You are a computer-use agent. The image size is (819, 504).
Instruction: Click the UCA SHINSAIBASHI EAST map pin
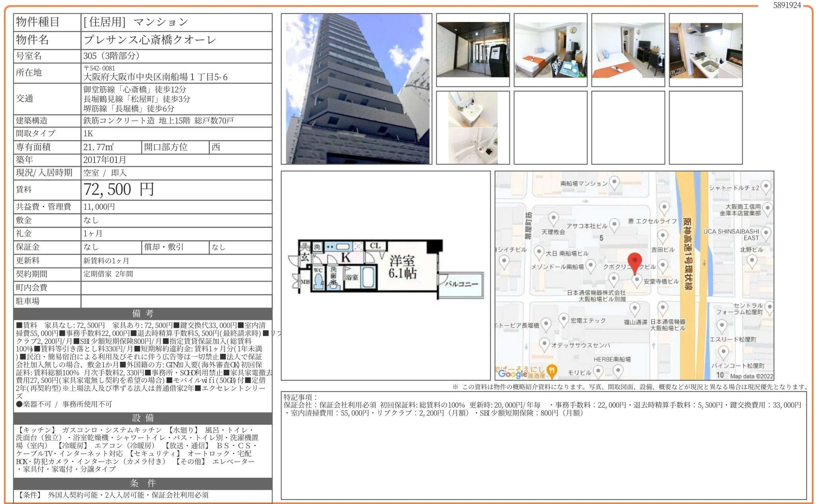[766, 233]
